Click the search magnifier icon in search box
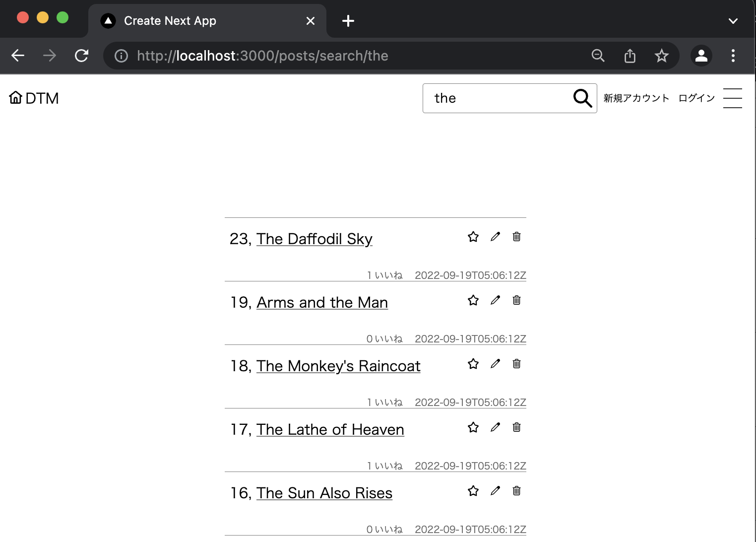 click(x=582, y=98)
